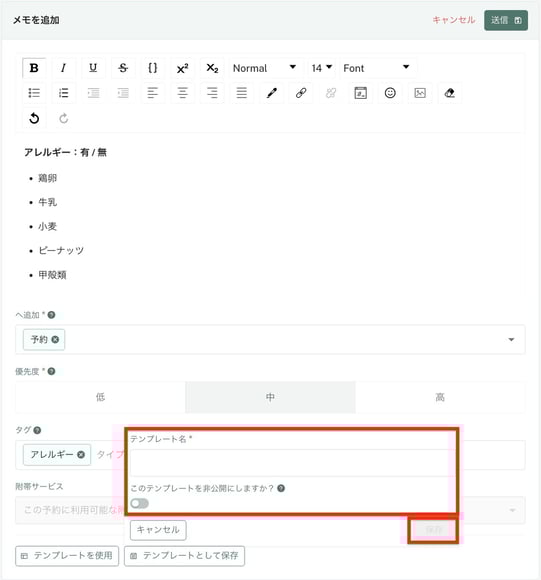The height and width of the screenshot is (580, 541).
Task: Click テンプレートを使用 button
Action: click(x=67, y=556)
